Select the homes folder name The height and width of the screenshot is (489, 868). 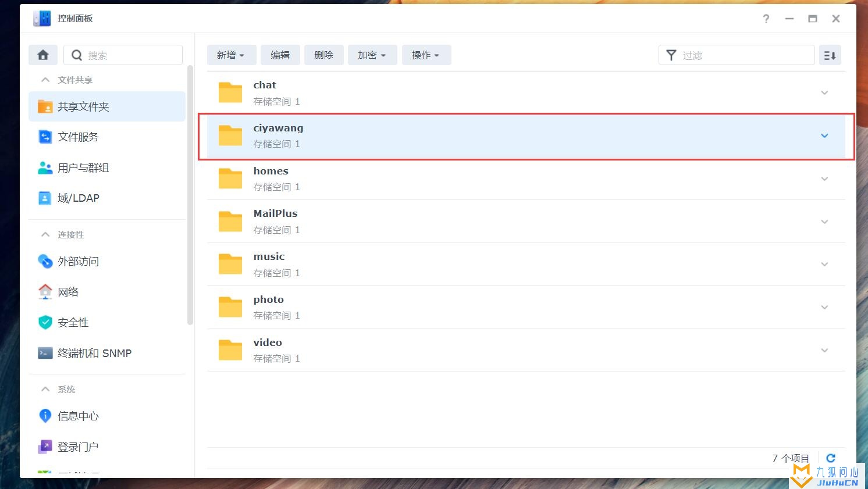tap(271, 171)
